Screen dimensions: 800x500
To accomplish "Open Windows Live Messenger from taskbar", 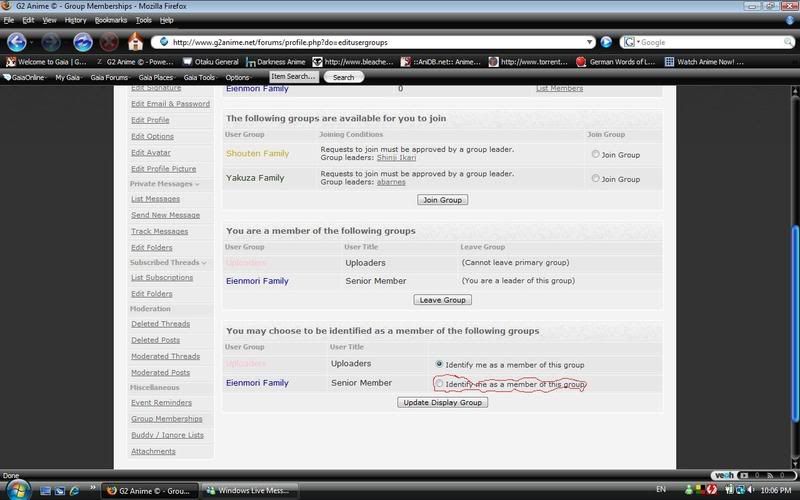I will point(248,491).
